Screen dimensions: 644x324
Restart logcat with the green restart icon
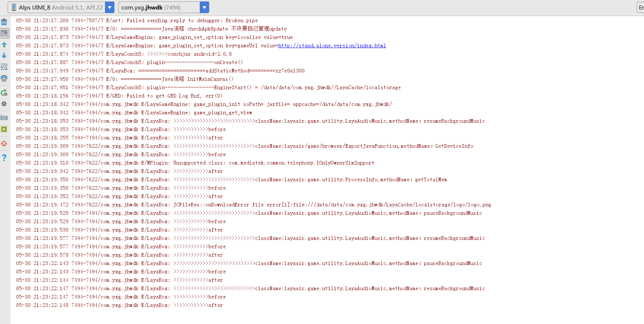coord(4,93)
